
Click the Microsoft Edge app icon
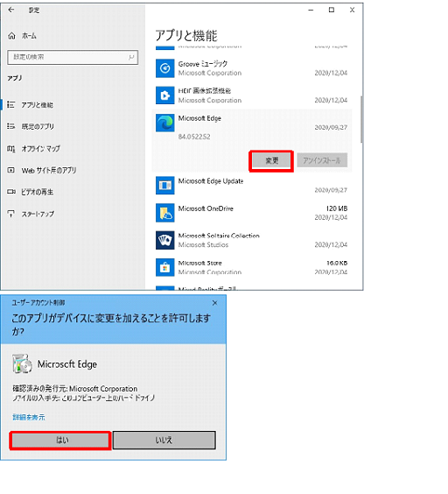[165, 123]
